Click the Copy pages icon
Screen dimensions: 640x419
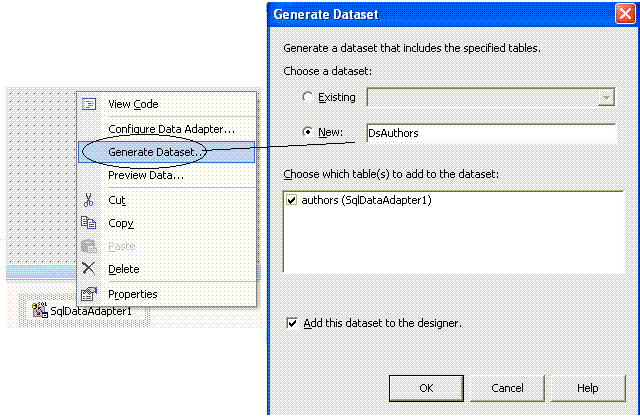click(x=88, y=223)
